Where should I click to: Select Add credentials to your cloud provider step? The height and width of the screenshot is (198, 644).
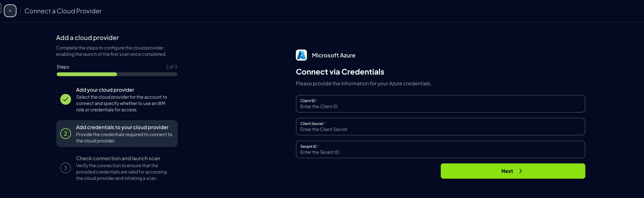(117, 134)
